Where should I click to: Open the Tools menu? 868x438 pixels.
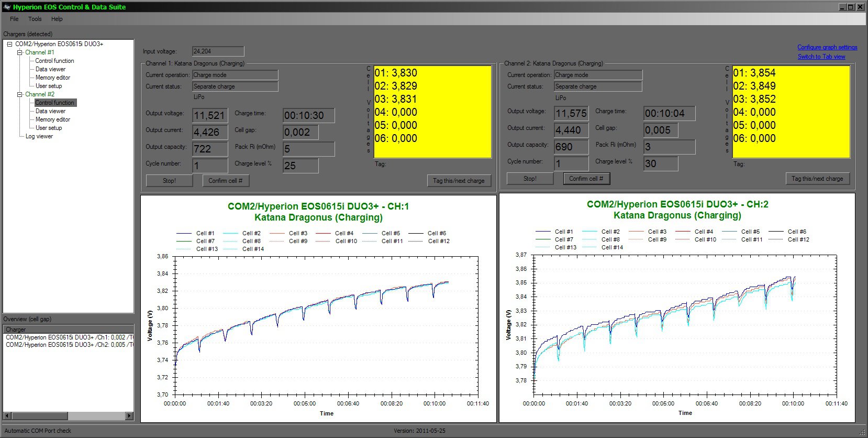click(x=35, y=19)
